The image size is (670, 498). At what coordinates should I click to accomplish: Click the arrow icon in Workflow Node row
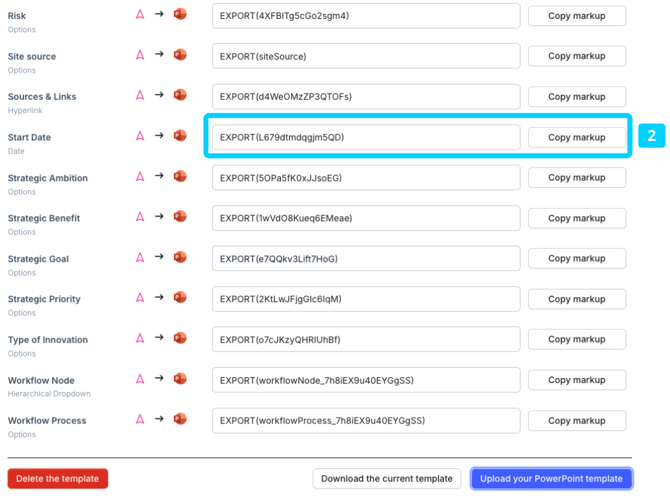pos(159,378)
